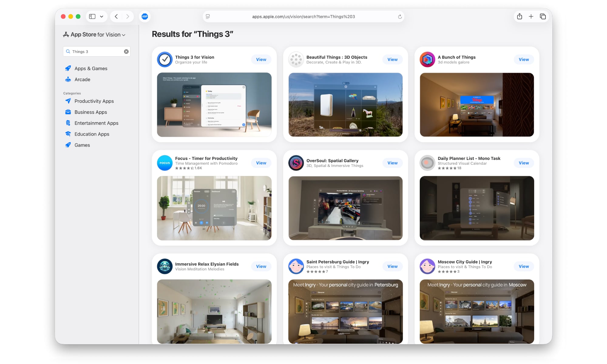The width and height of the screenshot is (607, 364).
Task: Open a new tab with the plus button
Action: [531, 16]
